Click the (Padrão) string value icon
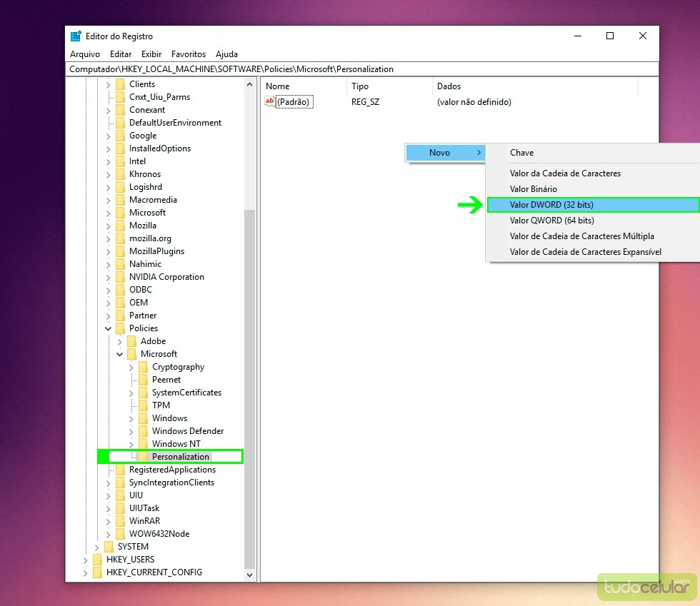700x606 pixels. point(270,102)
